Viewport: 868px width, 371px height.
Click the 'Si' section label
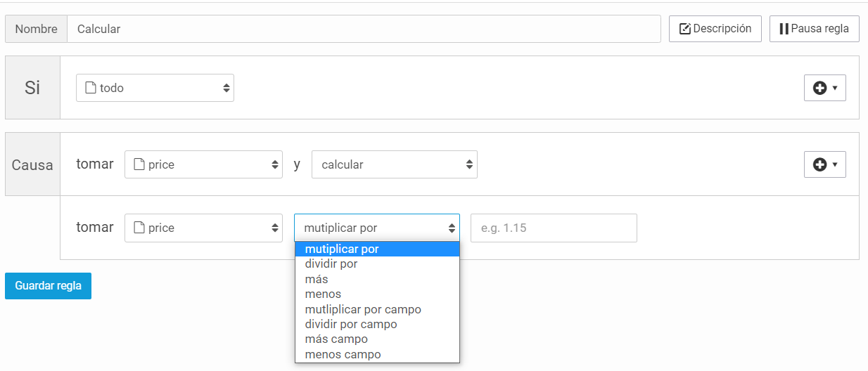point(32,88)
